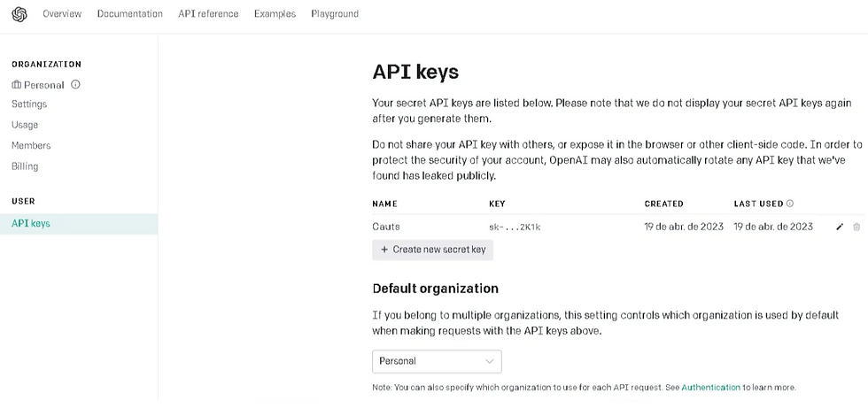Switch to the Examples tab
868x408 pixels.
[275, 14]
